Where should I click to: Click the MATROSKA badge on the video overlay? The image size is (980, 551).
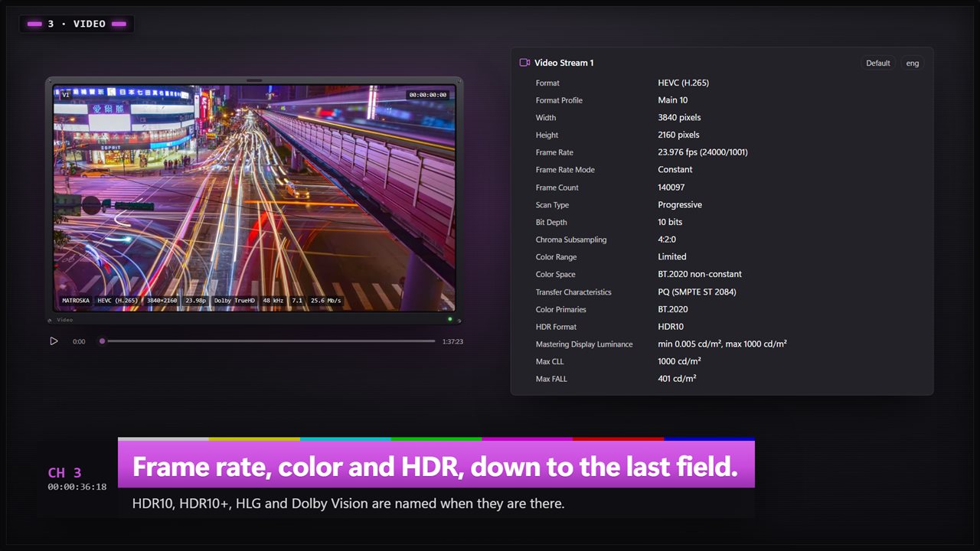click(x=76, y=301)
